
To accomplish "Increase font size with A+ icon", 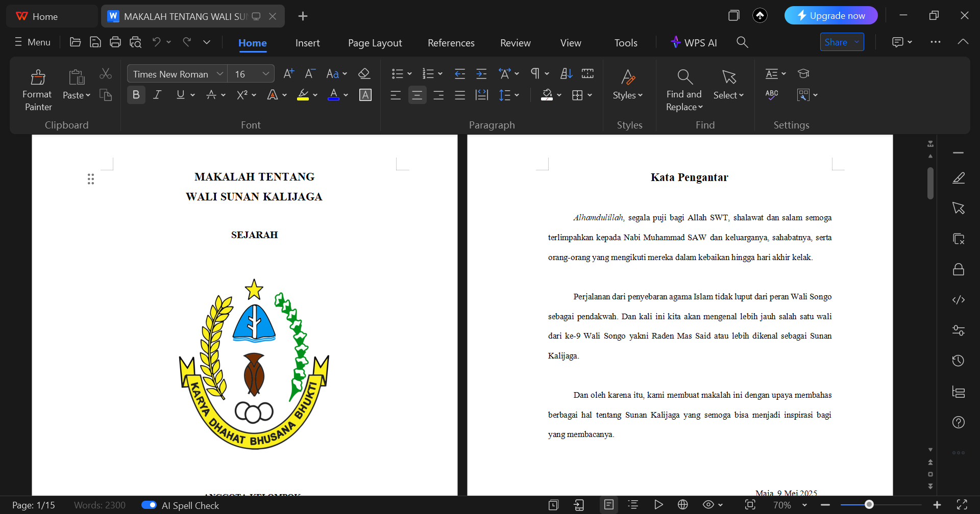I will coord(288,73).
